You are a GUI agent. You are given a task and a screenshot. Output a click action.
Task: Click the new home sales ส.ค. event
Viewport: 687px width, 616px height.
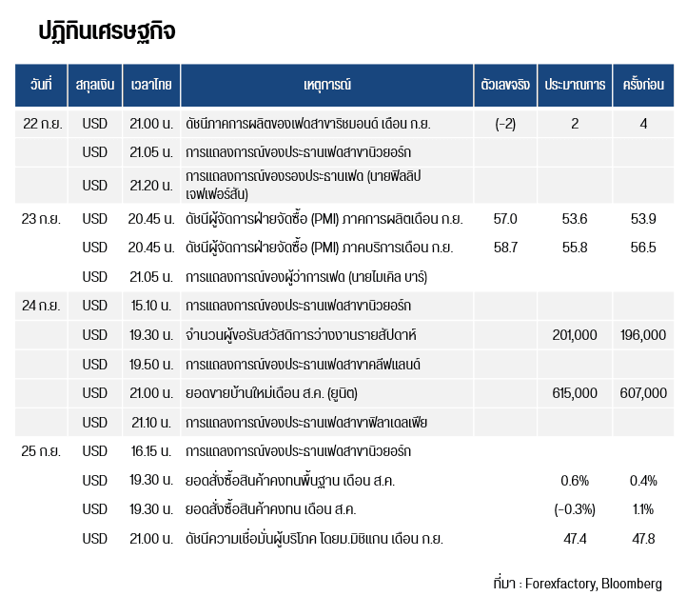[271, 393]
